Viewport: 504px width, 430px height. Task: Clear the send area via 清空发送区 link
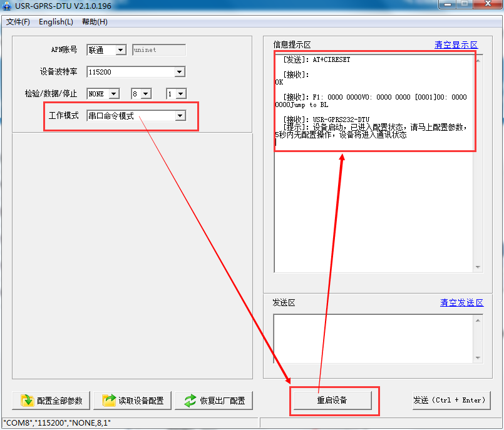(x=462, y=302)
